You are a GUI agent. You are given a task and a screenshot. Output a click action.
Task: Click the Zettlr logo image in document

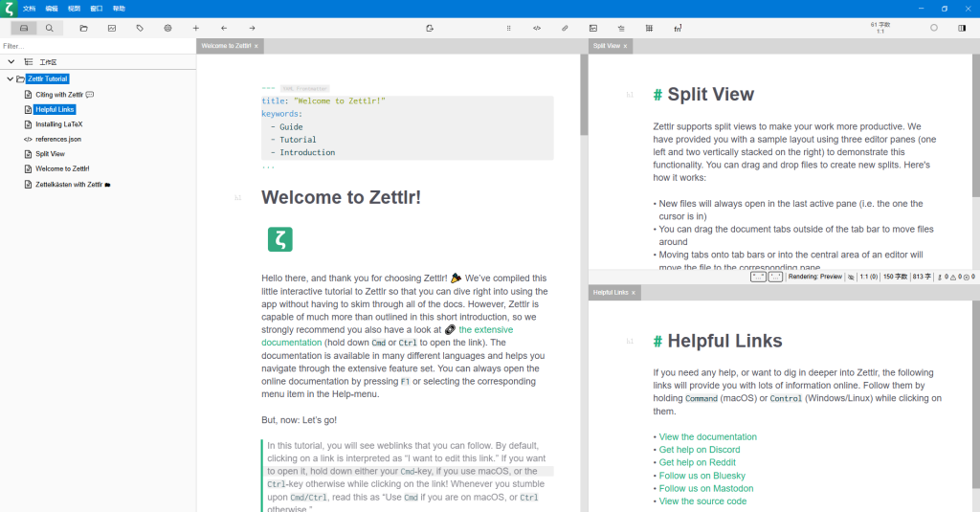[x=280, y=239]
